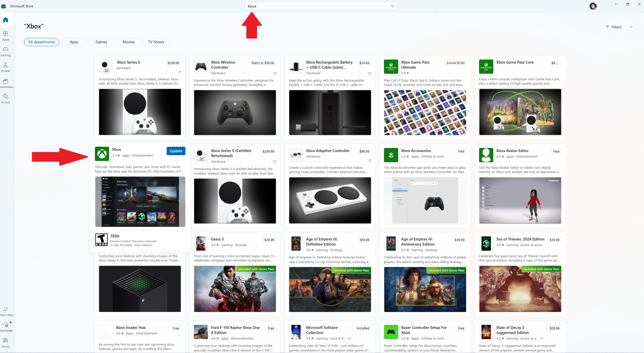Image resolution: width=644 pixels, height=353 pixels.
Task: Open the Gaming section in the sidebar
Action: point(6,52)
